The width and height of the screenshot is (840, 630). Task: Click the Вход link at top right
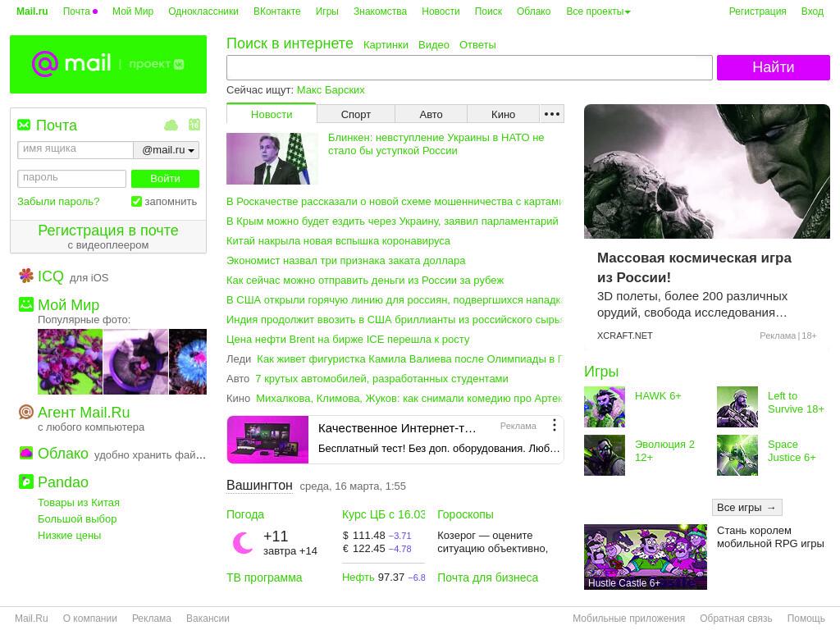[812, 11]
